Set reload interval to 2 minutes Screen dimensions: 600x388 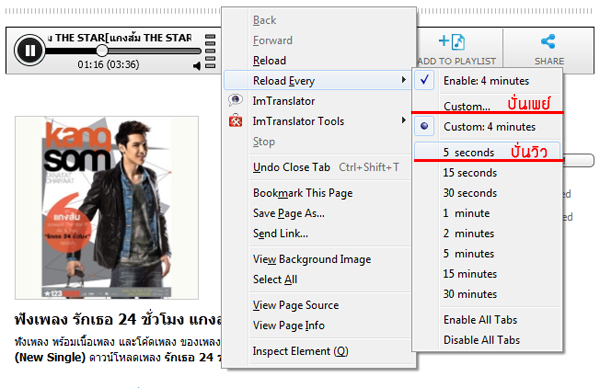click(x=487, y=233)
